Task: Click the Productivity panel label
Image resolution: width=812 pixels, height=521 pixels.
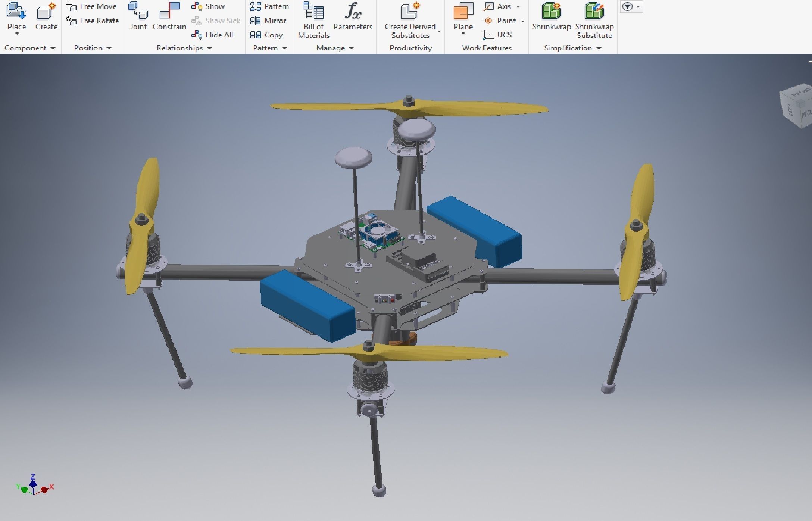Action: click(410, 48)
